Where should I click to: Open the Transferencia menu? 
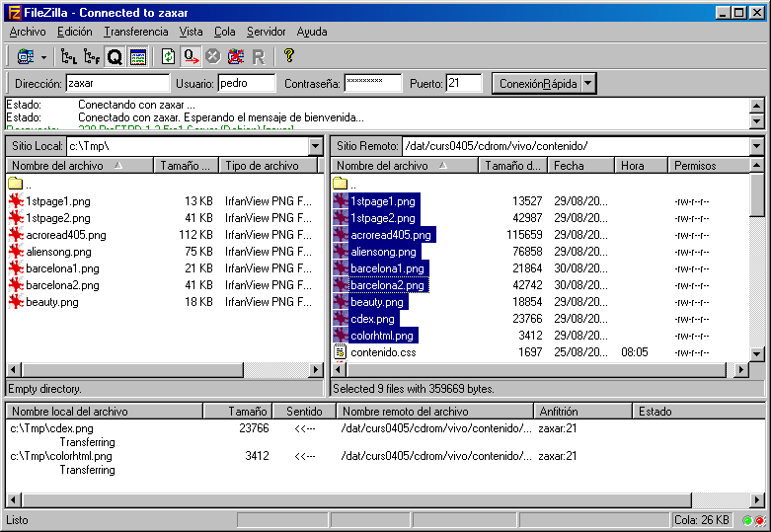135,32
